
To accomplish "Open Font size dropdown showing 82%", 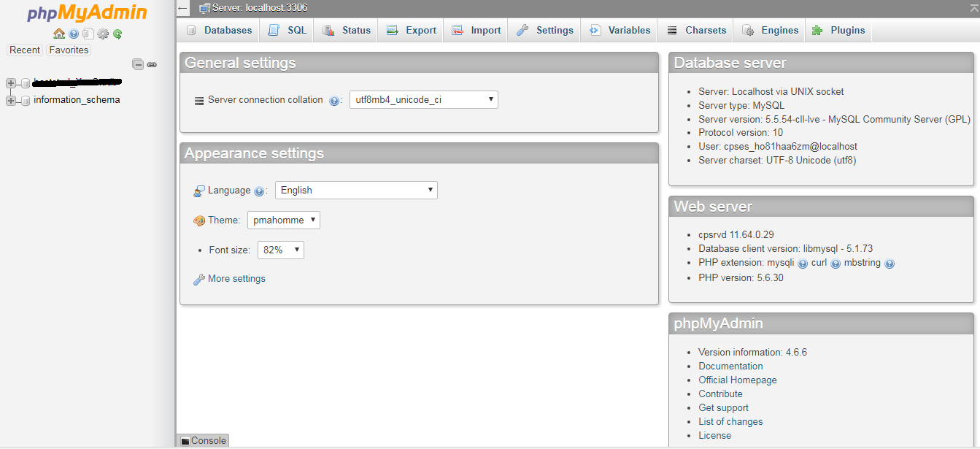I will coord(281,250).
